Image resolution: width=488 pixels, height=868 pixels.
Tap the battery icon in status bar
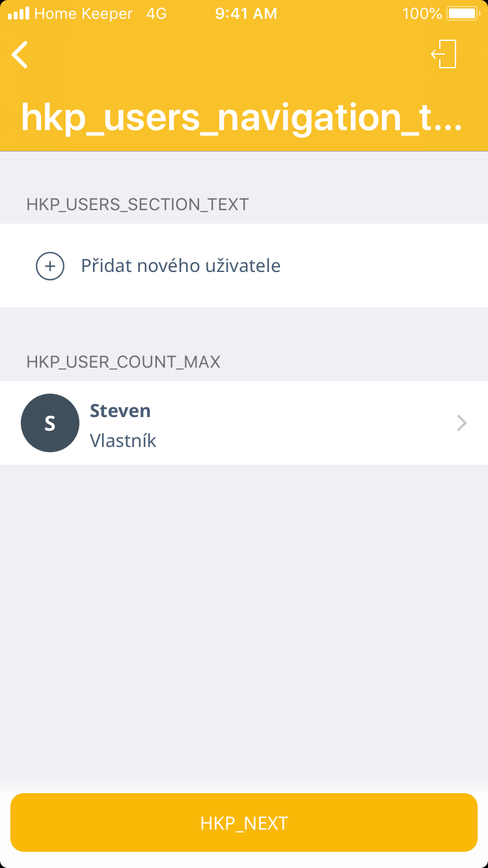pos(462,14)
